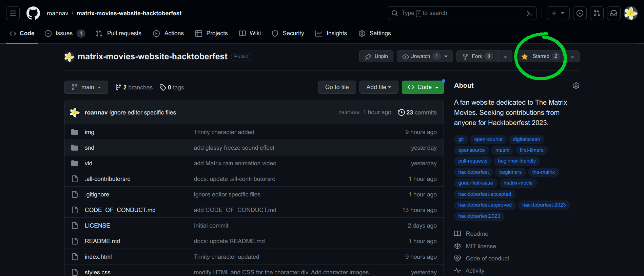The width and height of the screenshot is (644, 276).
Task: Click the img folder icon
Action: (75, 132)
